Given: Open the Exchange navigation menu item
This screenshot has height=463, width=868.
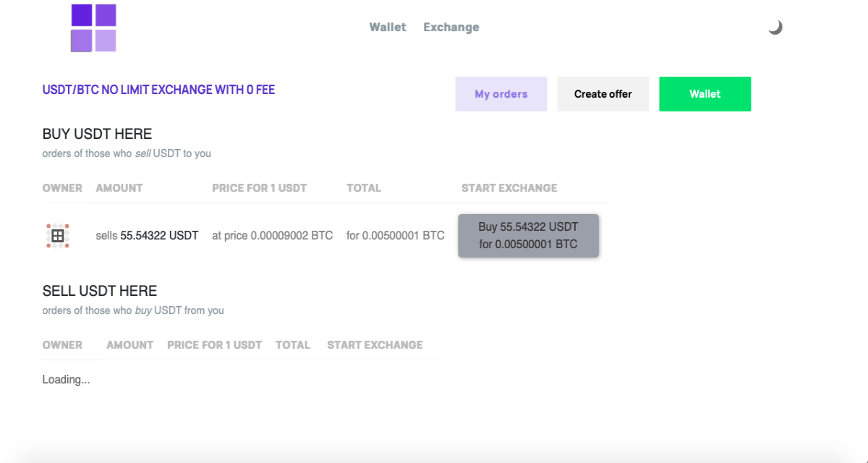Looking at the screenshot, I should [x=451, y=27].
